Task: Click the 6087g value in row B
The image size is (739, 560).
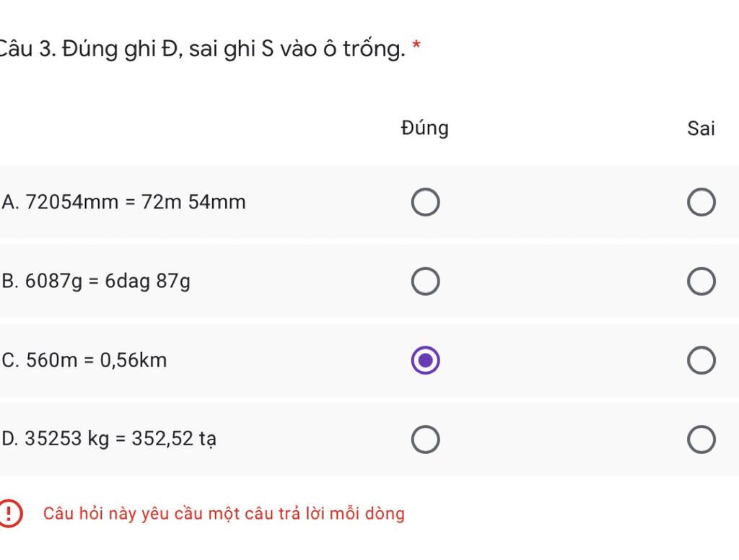Action: coord(53,281)
